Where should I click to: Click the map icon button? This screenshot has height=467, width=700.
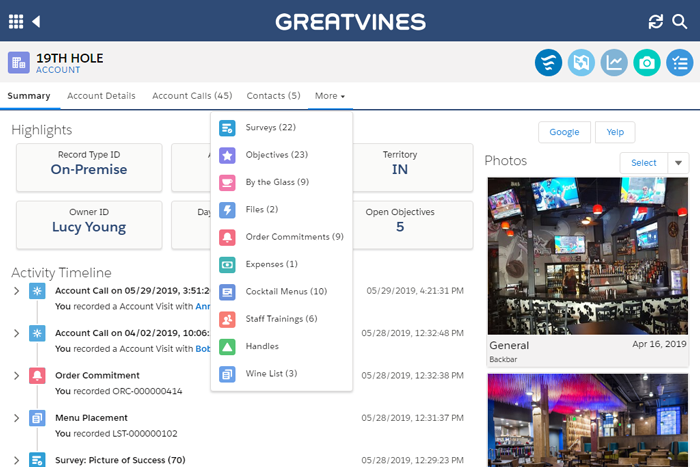click(581, 63)
